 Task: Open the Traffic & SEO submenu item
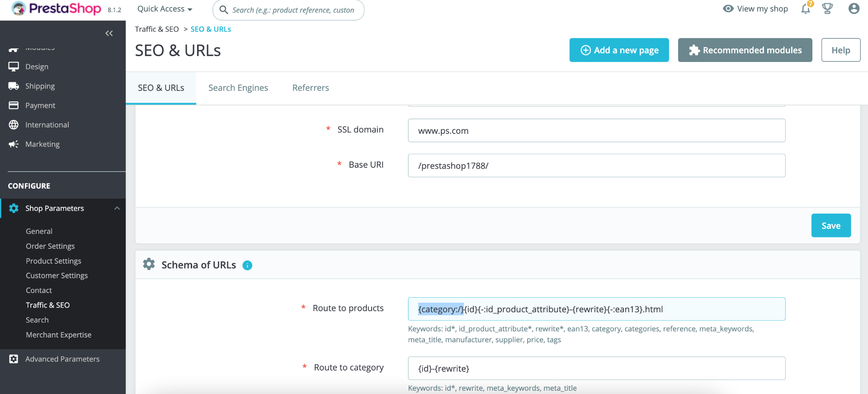pyautogui.click(x=47, y=305)
